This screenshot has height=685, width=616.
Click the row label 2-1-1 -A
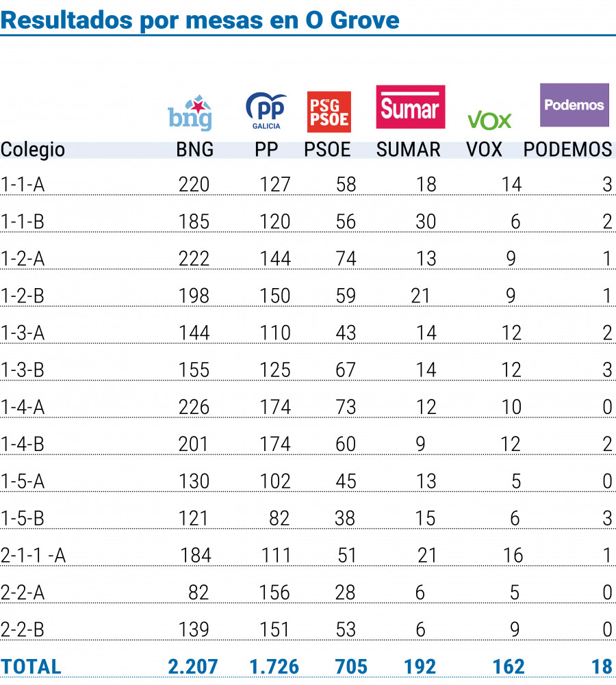click(x=34, y=556)
